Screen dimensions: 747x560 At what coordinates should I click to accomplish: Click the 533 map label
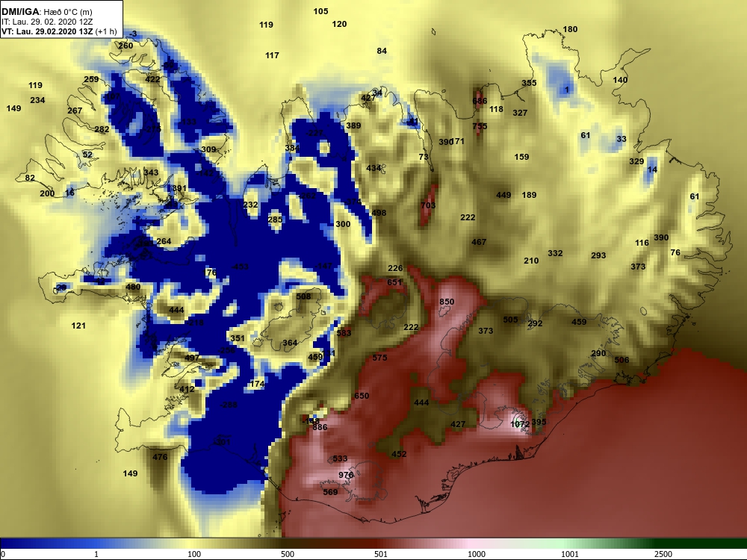(x=340, y=458)
